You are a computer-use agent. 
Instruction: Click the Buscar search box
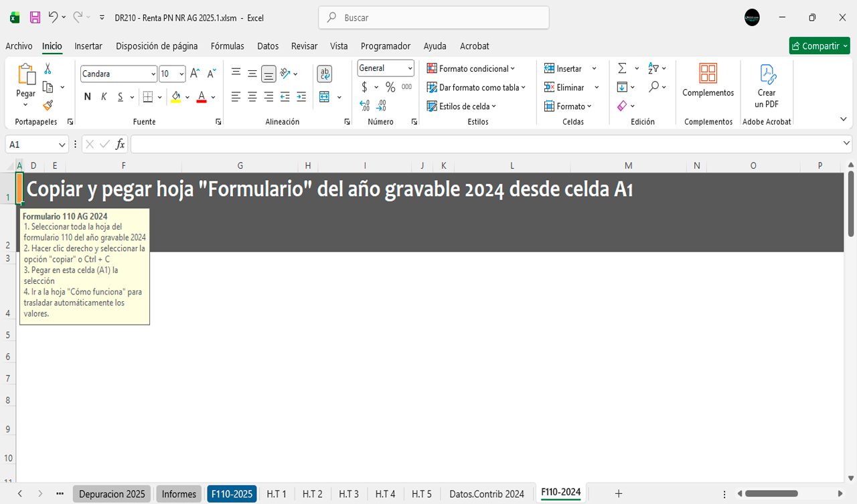coord(435,18)
